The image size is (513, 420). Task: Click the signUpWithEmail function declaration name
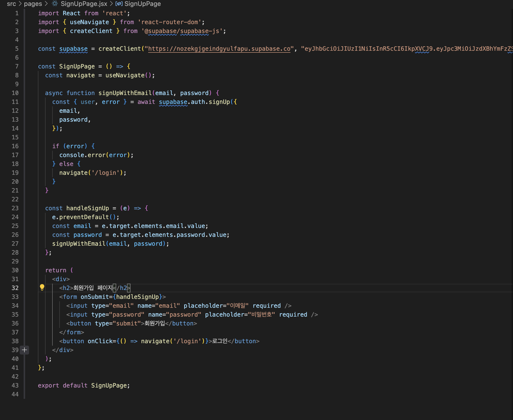click(125, 93)
